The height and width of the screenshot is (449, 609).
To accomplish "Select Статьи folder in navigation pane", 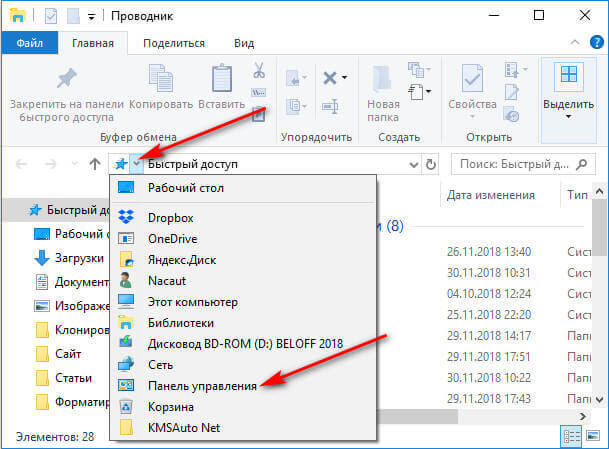I will [x=73, y=378].
